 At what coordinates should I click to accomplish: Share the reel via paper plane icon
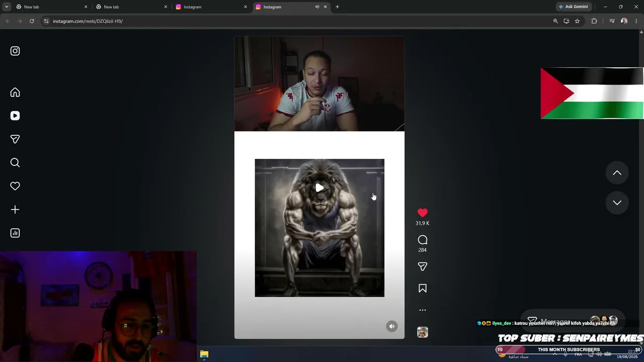coord(423,266)
